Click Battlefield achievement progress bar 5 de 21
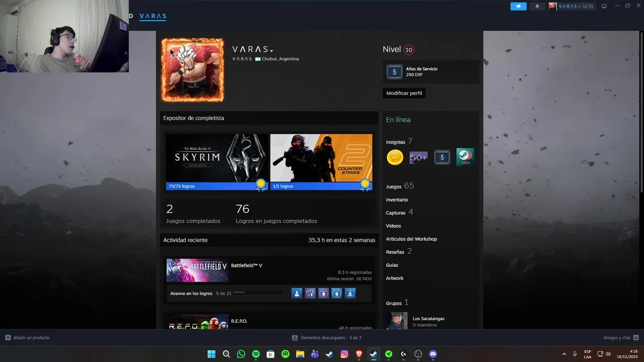Screen dimensions: 644x362 tap(258, 293)
